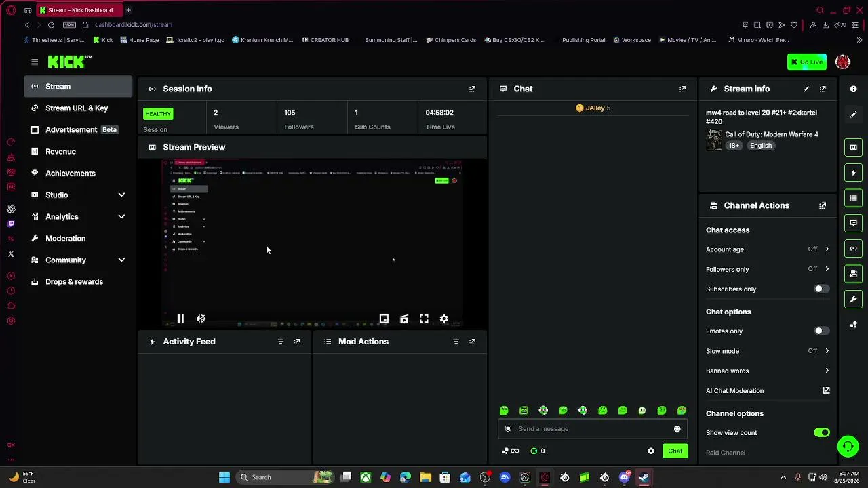
Task: Open Account age options
Action: [768, 249]
